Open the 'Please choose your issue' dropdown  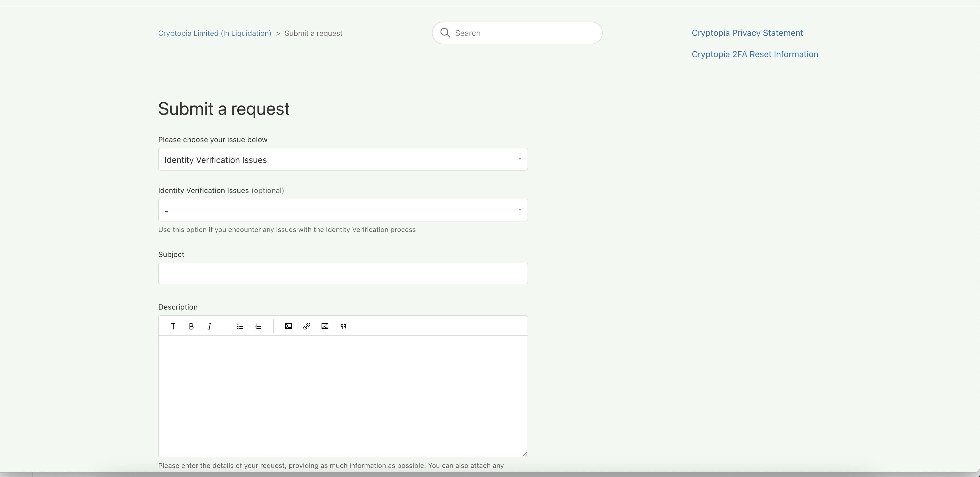(342, 159)
